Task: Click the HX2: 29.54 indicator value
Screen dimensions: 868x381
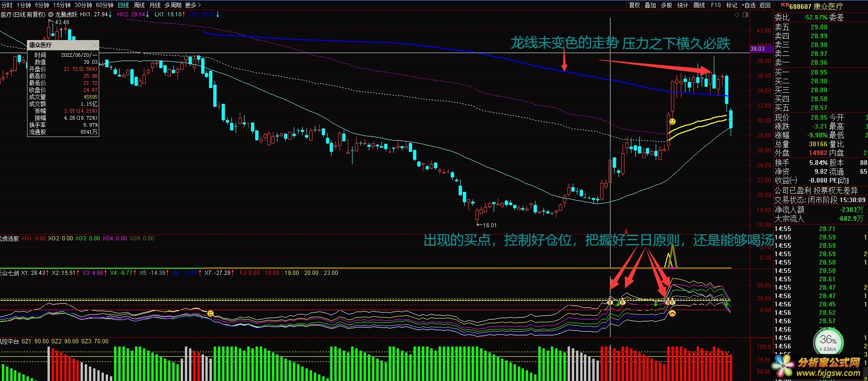Action: (133, 14)
